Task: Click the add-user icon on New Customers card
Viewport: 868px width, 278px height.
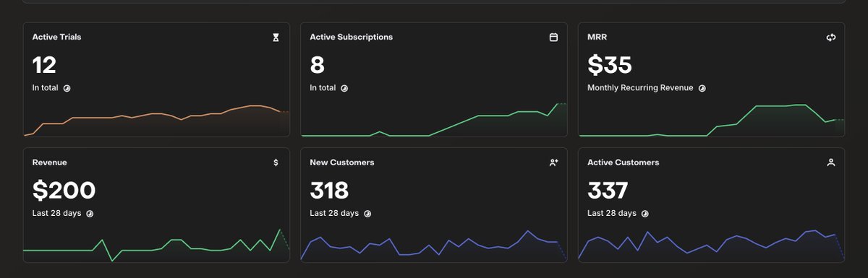Action: [553, 163]
